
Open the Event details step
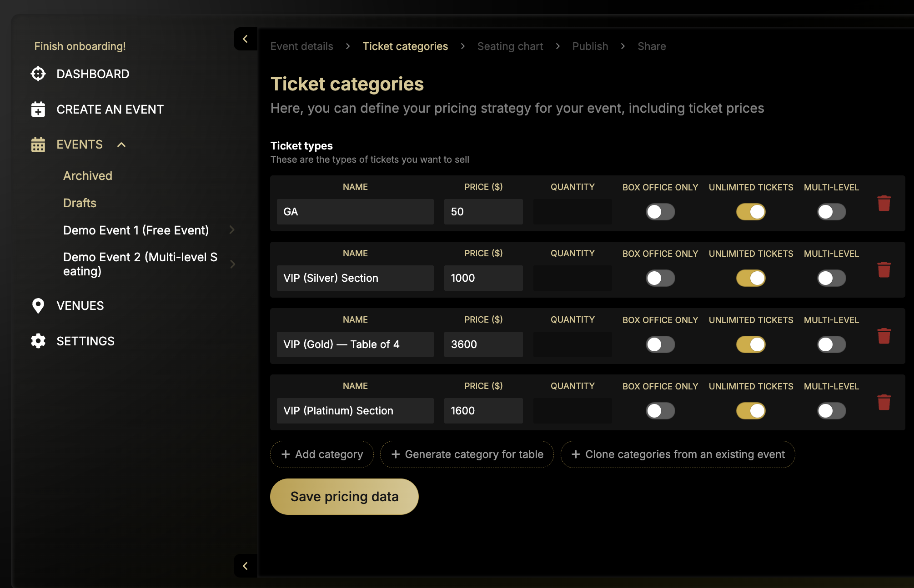tap(301, 46)
